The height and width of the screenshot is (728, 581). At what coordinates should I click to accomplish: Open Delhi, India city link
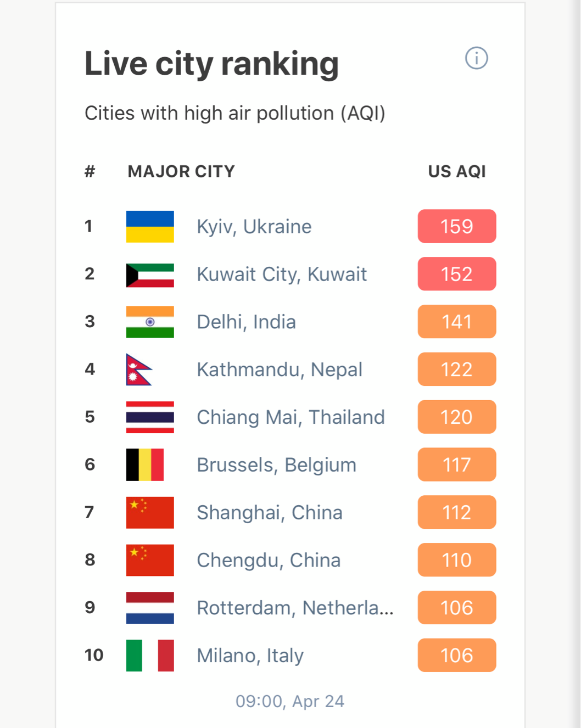[247, 322]
